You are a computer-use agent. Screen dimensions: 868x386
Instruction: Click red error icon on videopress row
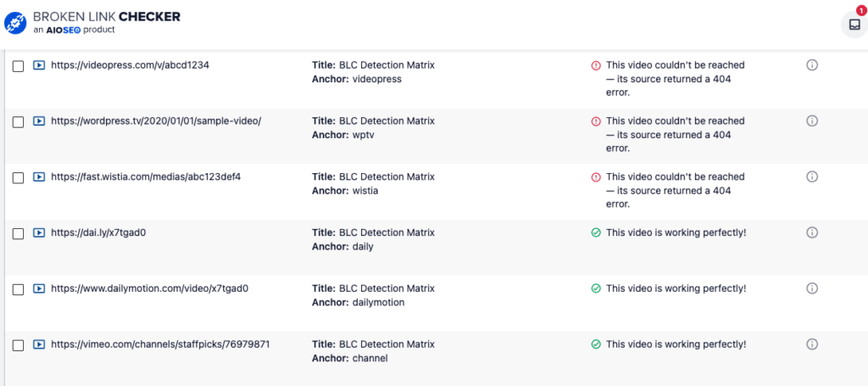tap(596, 65)
